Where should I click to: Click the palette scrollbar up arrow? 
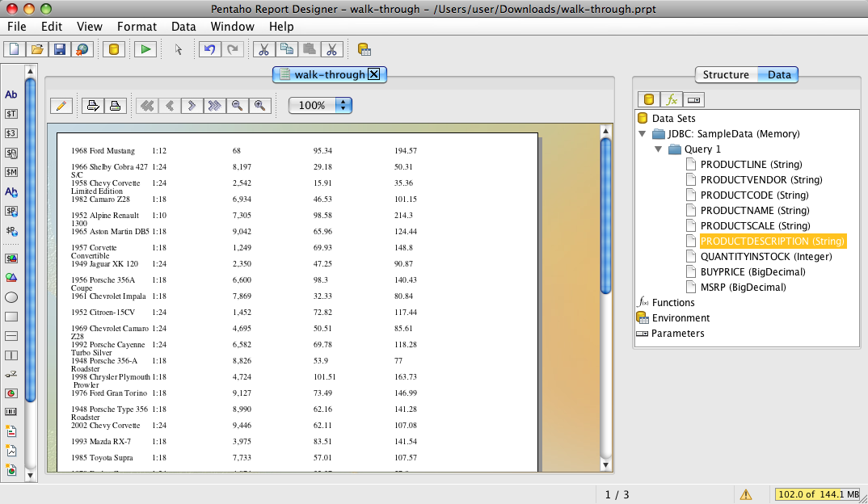tap(31, 71)
